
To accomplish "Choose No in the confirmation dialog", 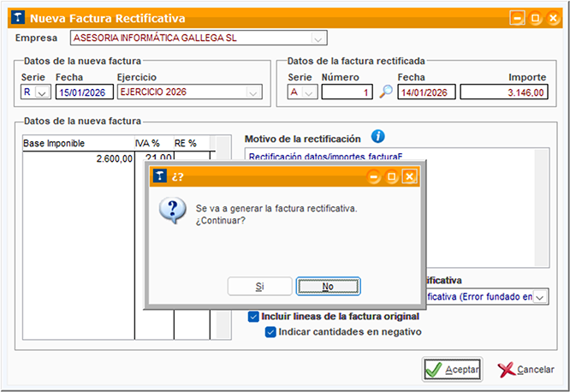I will pyautogui.click(x=329, y=286).
